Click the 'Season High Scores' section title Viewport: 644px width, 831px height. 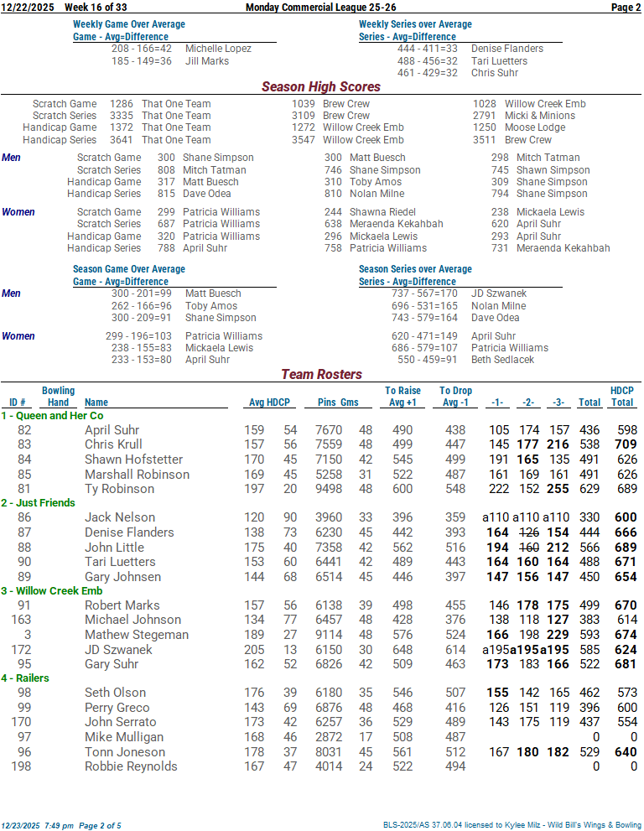pyautogui.click(x=321, y=87)
